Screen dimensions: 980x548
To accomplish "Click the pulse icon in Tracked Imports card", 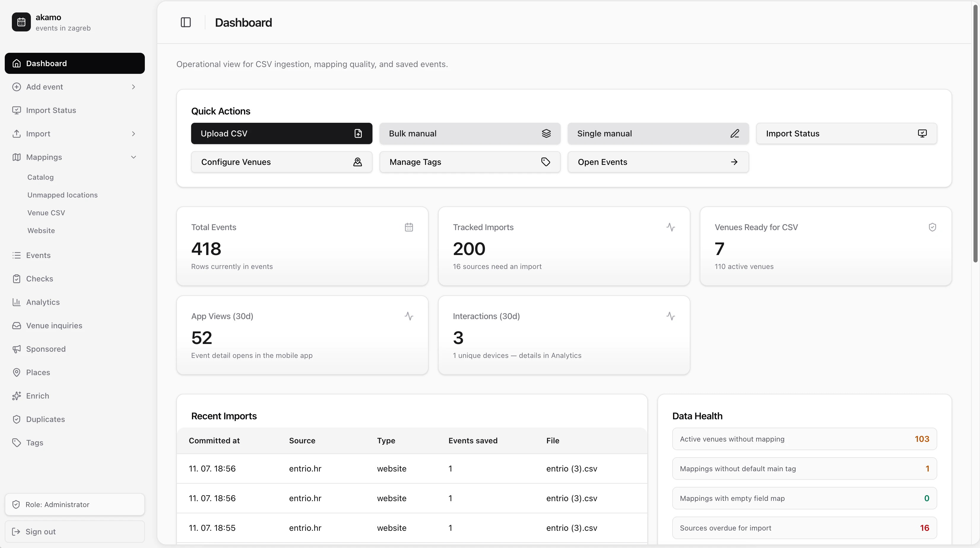I will coord(671,227).
